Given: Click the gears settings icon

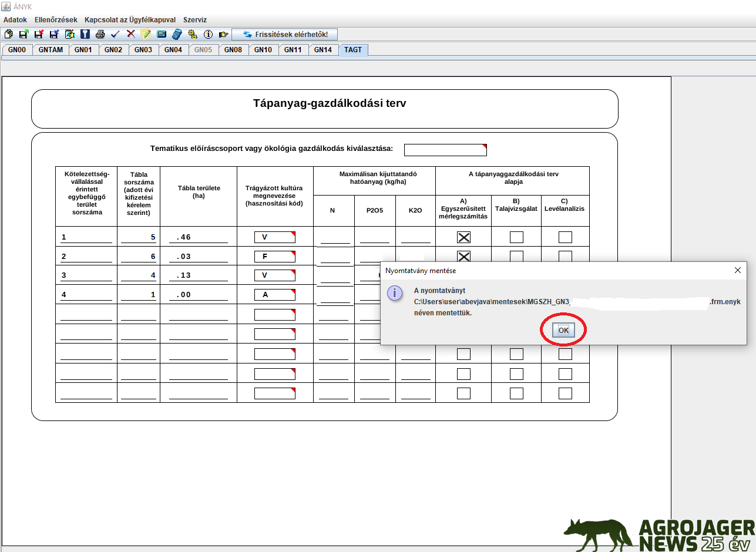Looking at the screenshot, I should point(192,35).
